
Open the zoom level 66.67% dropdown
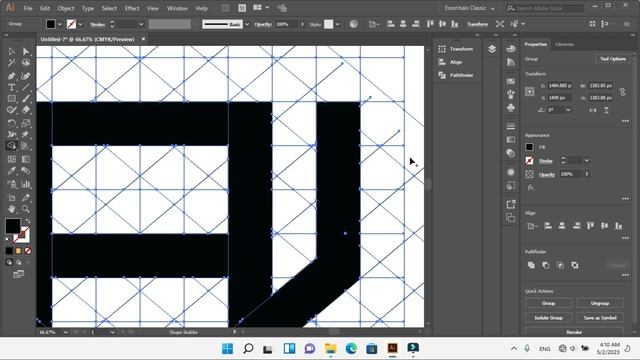(x=65, y=332)
